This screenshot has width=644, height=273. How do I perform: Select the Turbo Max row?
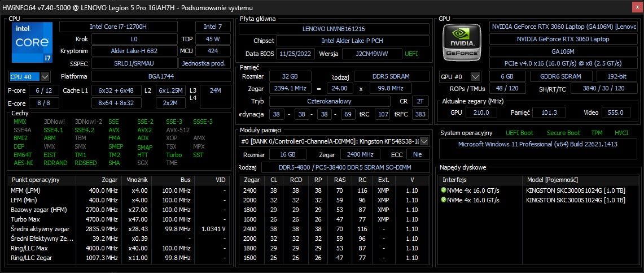pos(118,219)
